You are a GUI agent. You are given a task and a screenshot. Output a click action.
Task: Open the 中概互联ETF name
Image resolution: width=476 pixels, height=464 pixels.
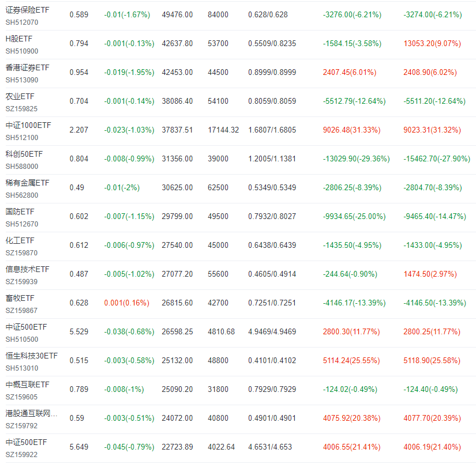point(27,384)
